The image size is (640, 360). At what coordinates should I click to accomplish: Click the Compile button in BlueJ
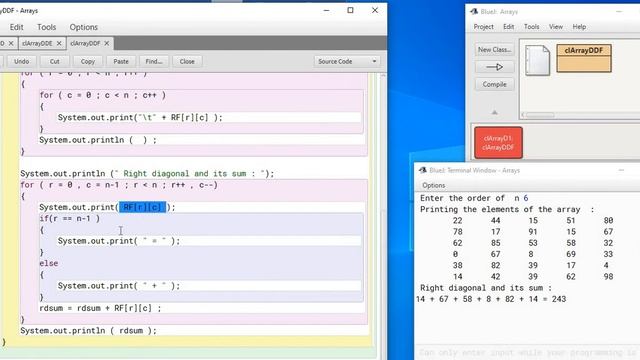(495, 84)
